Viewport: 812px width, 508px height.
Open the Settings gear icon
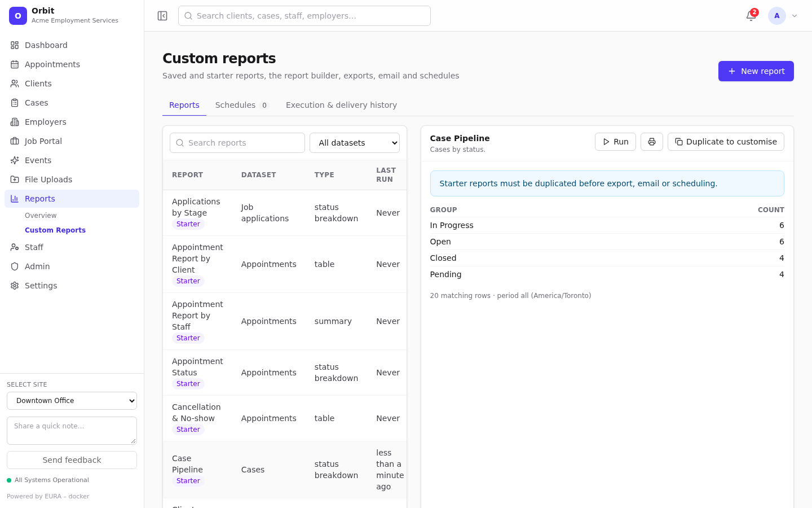coord(15,286)
